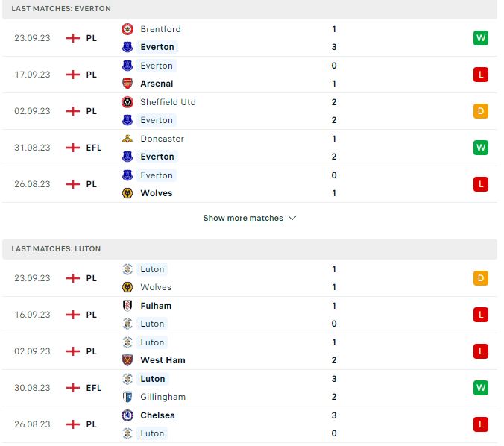Screen dimensions: 504x446
Task: Click the Brentford club crest icon
Action: (127, 29)
